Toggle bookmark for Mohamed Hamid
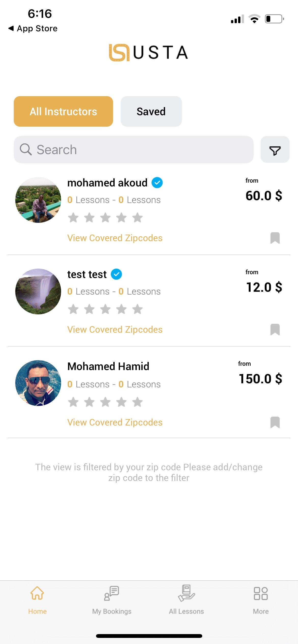Screen dimensions: 298x644 (275, 422)
